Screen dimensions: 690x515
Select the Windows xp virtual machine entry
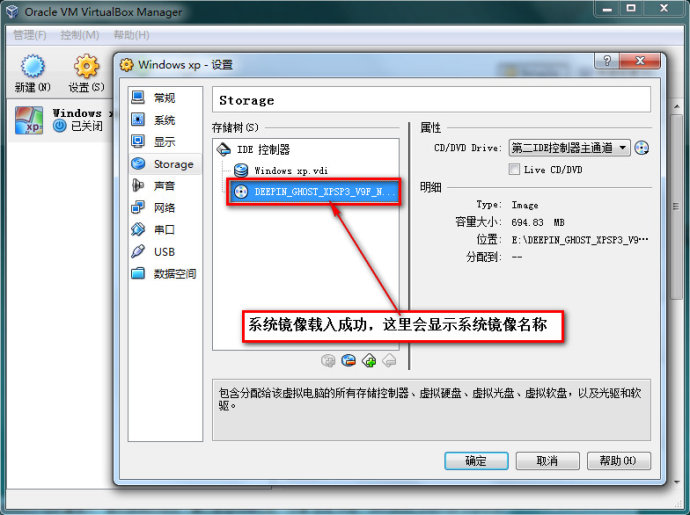point(60,120)
